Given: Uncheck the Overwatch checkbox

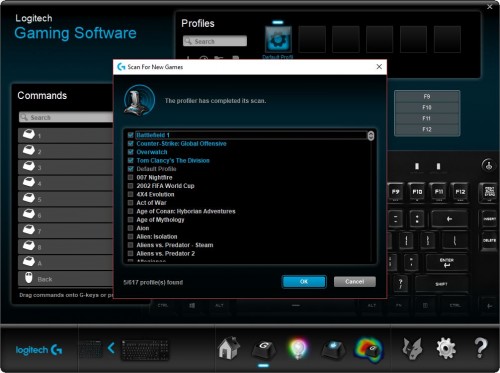Looking at the screenshot, I should tap(131, 152).
